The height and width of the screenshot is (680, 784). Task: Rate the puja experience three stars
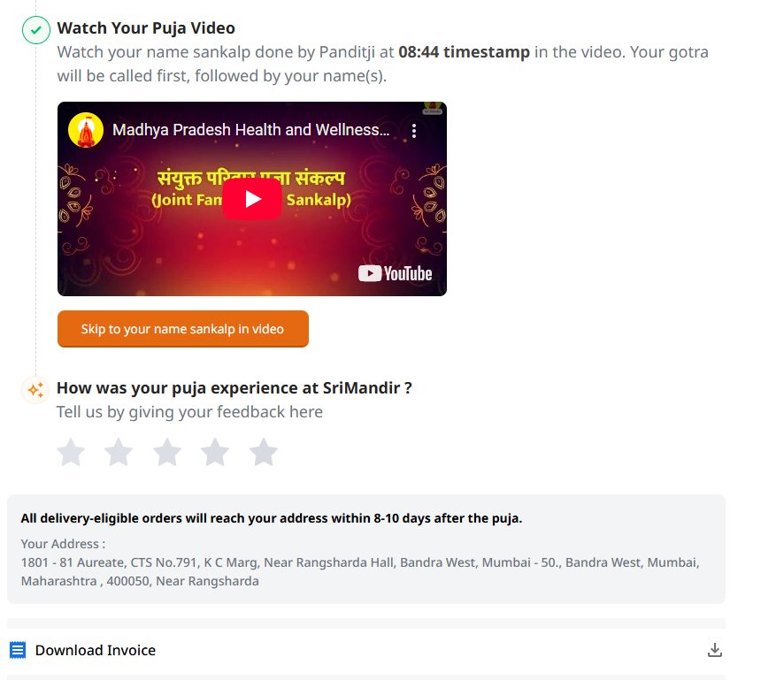tap(167, 452)
